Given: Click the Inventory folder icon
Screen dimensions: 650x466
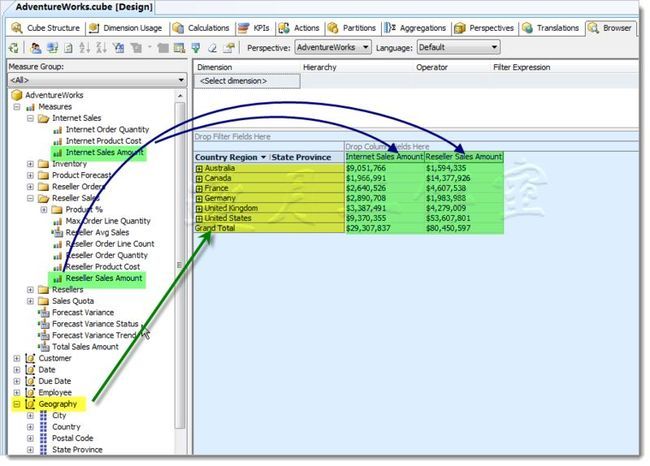Looking at the screenshot, I should (44, 164).
